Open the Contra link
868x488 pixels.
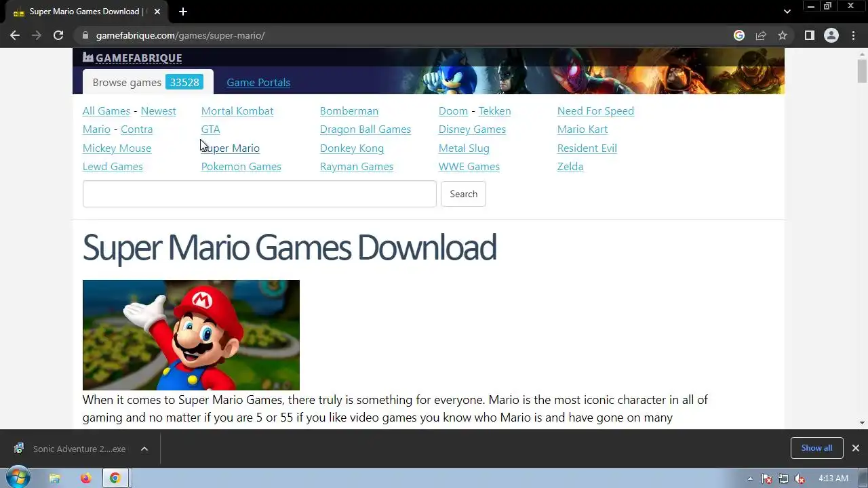(x=136, y=129)
